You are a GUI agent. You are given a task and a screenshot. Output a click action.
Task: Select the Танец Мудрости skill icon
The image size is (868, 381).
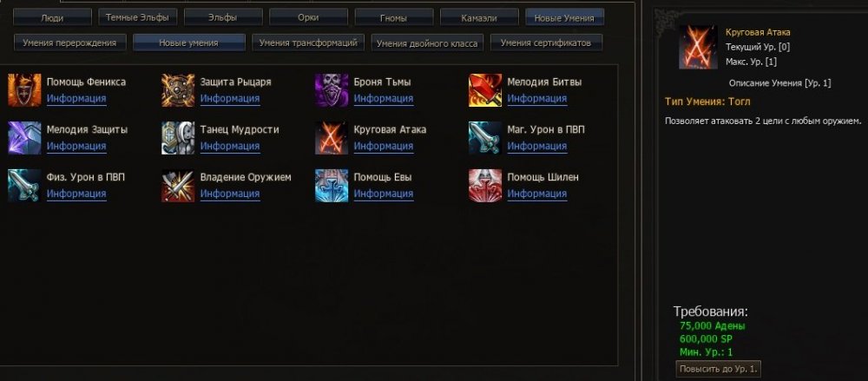[178, 138]
